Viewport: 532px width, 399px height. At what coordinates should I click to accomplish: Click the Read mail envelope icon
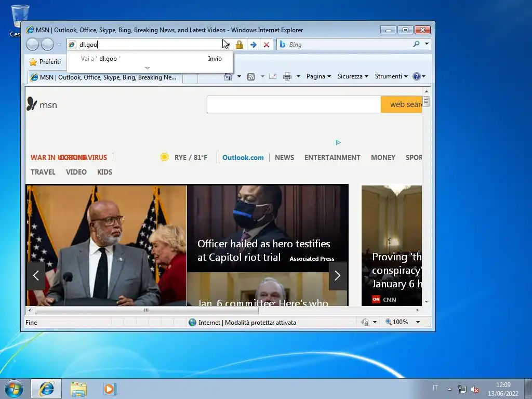(x=273, y=76)
